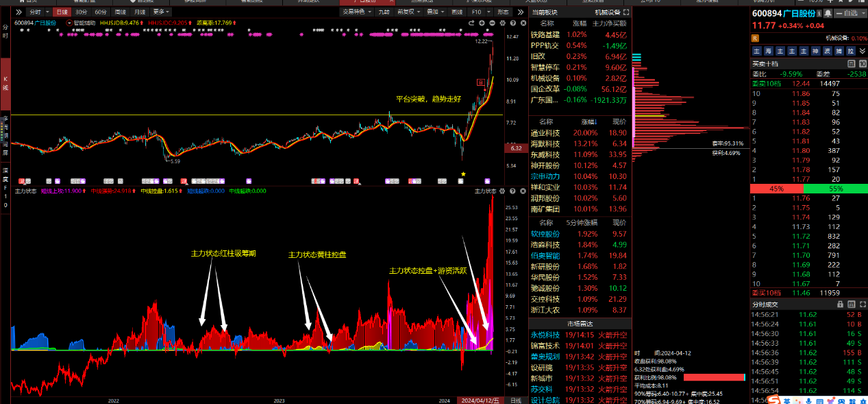Click the 主力状态 indicator name label

(25, 191)
